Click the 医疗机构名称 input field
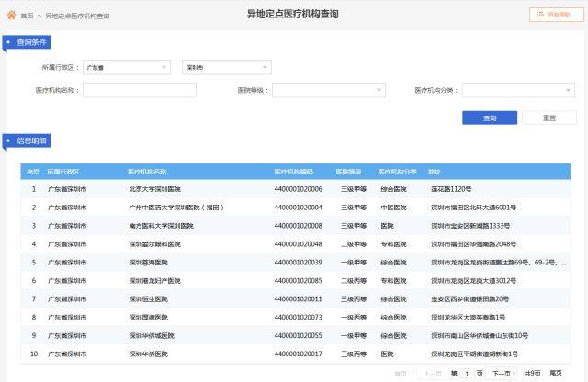The height and width of the screenshot is (382, 588). 139,91
